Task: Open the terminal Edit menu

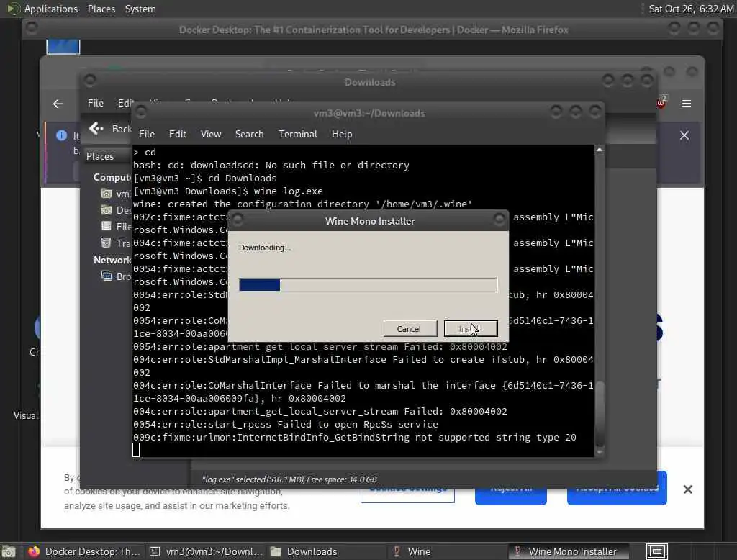Action: [x=177, y=134]
